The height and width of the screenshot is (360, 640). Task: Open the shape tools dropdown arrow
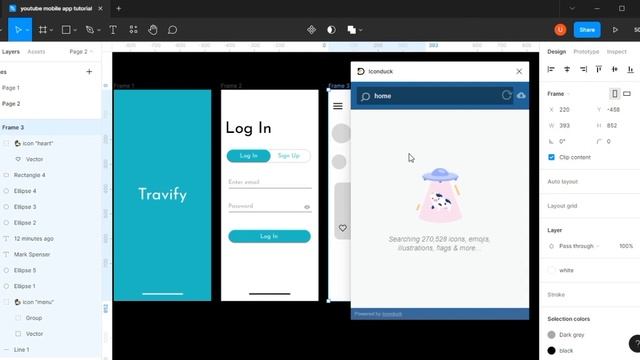(x=75, y=30)
